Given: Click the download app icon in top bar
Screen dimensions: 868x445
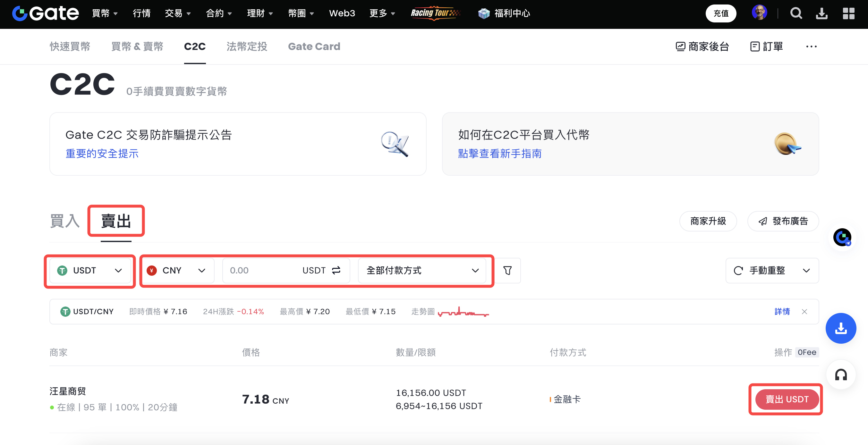Looking at the screenshot, I should tap(821, 13).
